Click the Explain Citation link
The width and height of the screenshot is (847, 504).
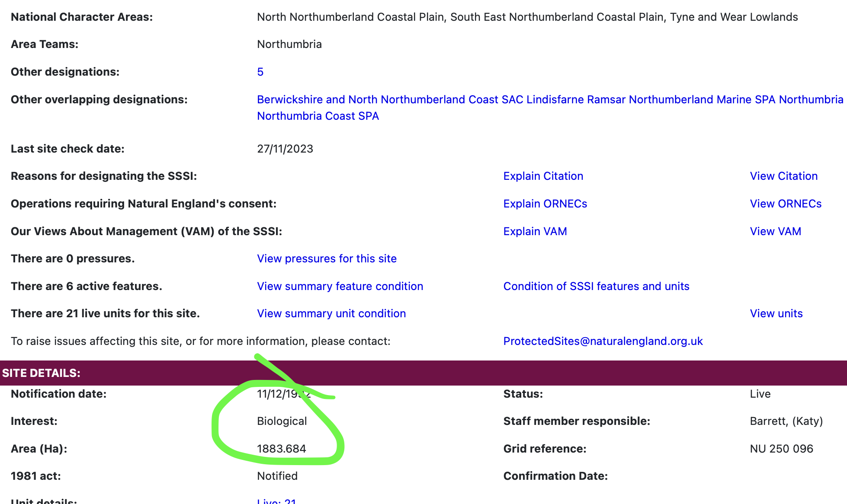(543, 176)
